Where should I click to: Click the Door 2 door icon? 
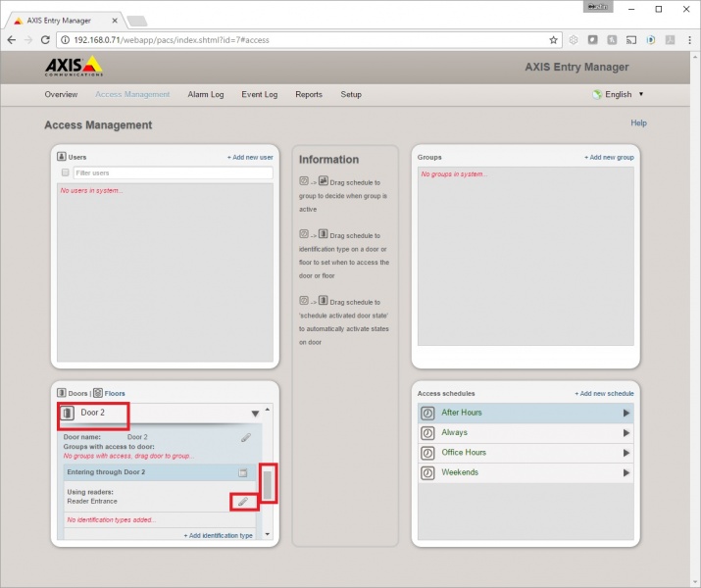[68, 413]
